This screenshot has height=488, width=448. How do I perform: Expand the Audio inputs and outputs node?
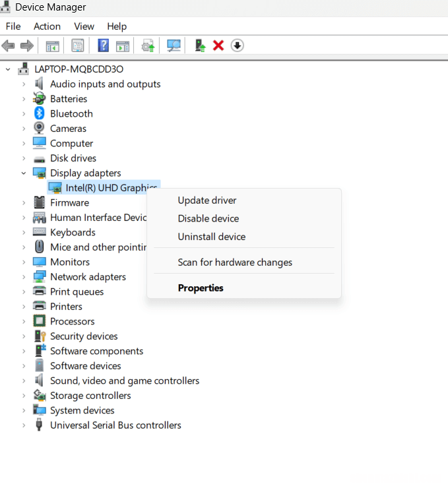coord(24,84)
